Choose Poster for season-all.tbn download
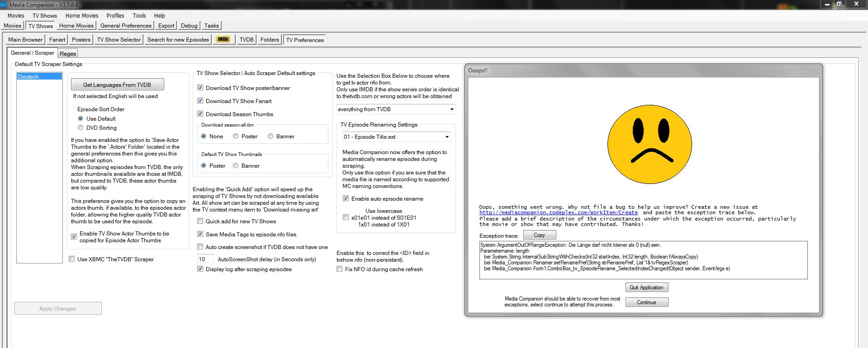Image resolution: width=868 pixels, height=348 pixels. (236, 136)
